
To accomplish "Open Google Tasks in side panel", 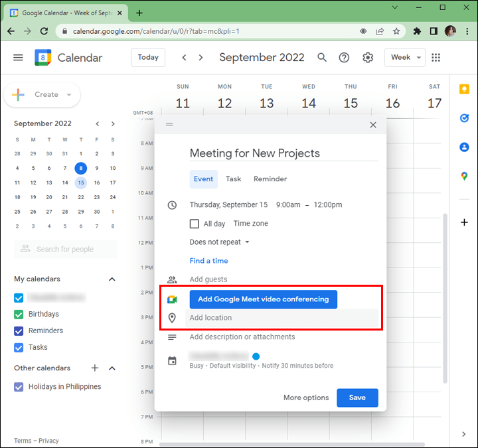I will [x=464, y=118].
